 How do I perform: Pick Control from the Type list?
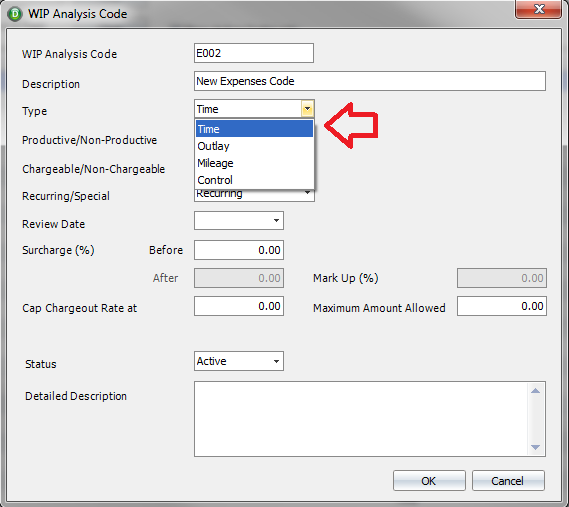coord(254,180)
